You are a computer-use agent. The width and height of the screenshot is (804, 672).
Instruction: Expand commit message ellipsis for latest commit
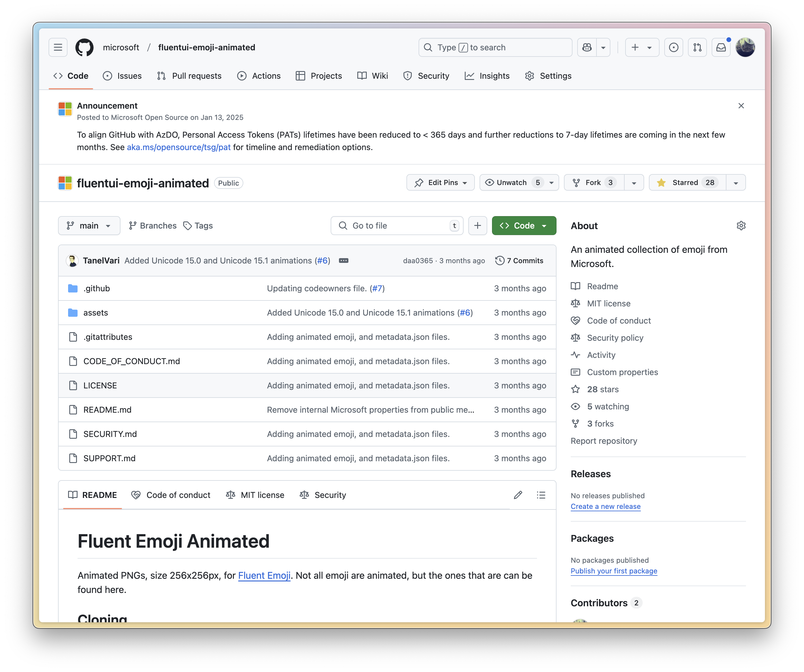[343, 261]
